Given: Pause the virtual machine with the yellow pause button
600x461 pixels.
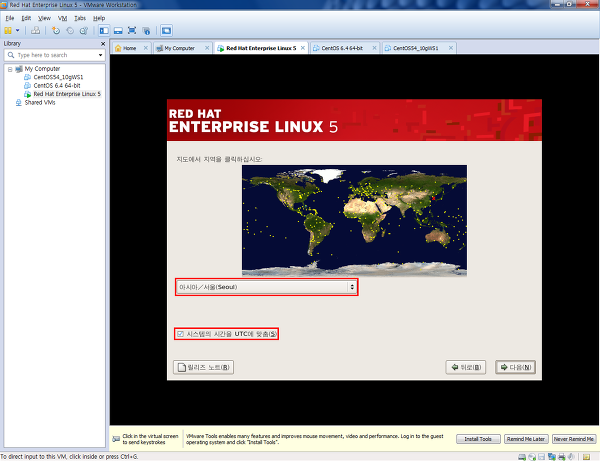Looking at the screenshot, I should [x=8, y=31].
